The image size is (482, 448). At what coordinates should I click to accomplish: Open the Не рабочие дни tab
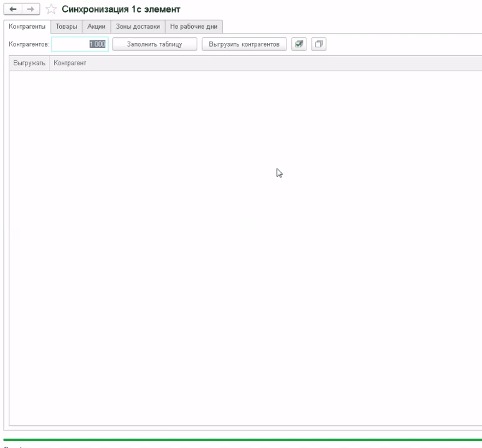(194, 26)
